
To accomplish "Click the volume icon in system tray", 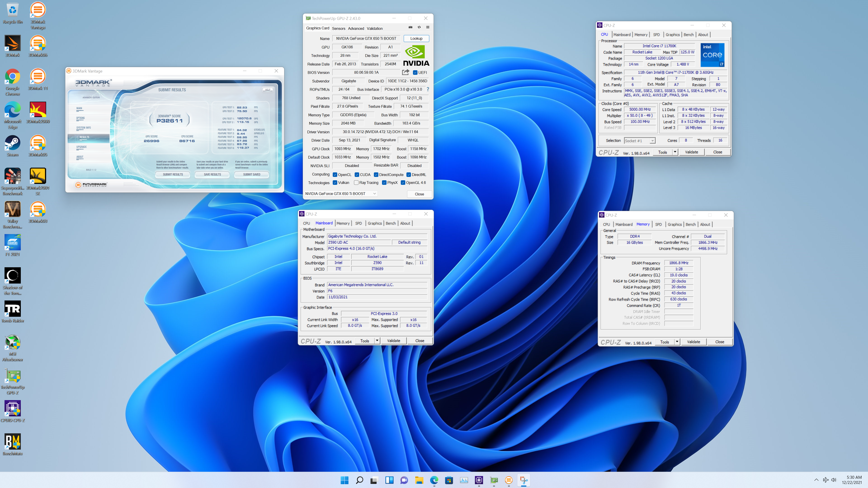I will point(833,480).
